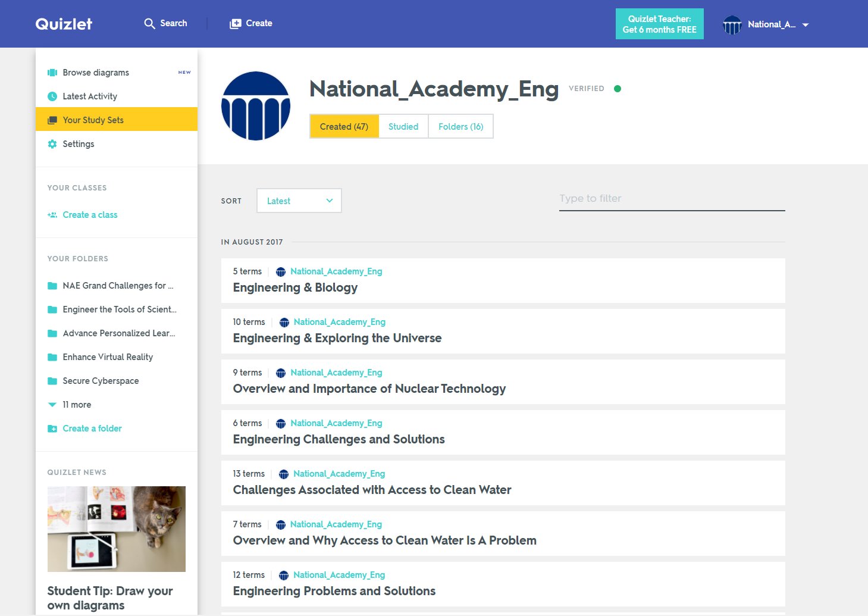Go to Latest Activity
The width and height of the screenshot is (868, 616).
(117, 96)
